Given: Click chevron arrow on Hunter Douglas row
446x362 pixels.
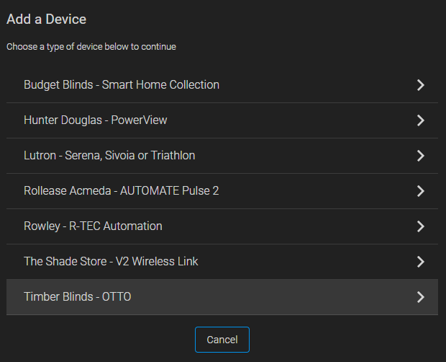Looking at the screenshot, I should 421,120.
